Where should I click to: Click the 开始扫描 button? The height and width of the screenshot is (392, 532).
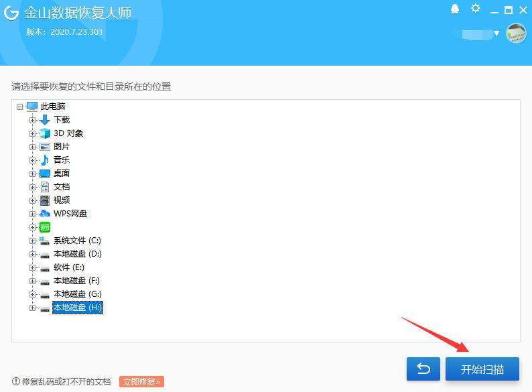[482, 369]
